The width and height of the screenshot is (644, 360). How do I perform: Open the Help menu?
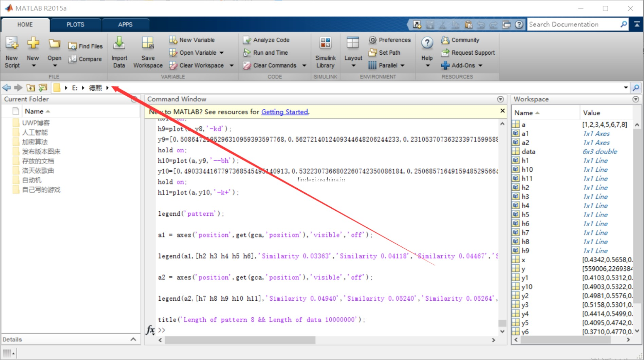(x=427, y=52)
